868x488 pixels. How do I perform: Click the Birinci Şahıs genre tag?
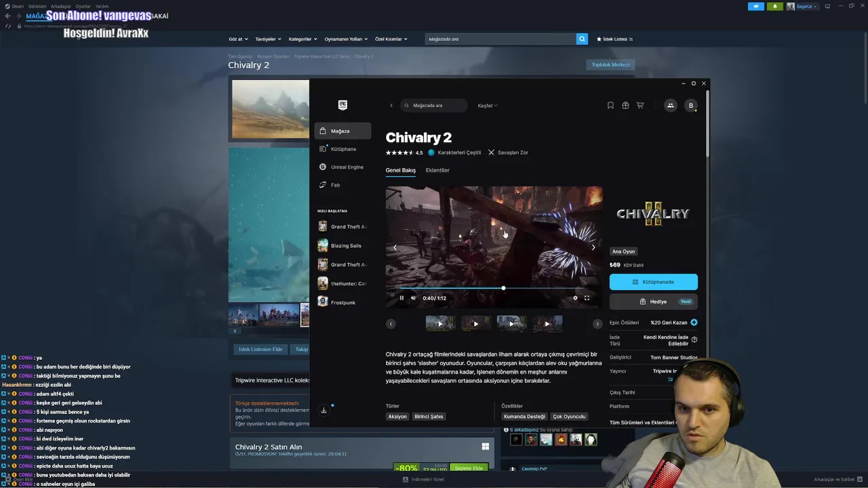point(429,416)
